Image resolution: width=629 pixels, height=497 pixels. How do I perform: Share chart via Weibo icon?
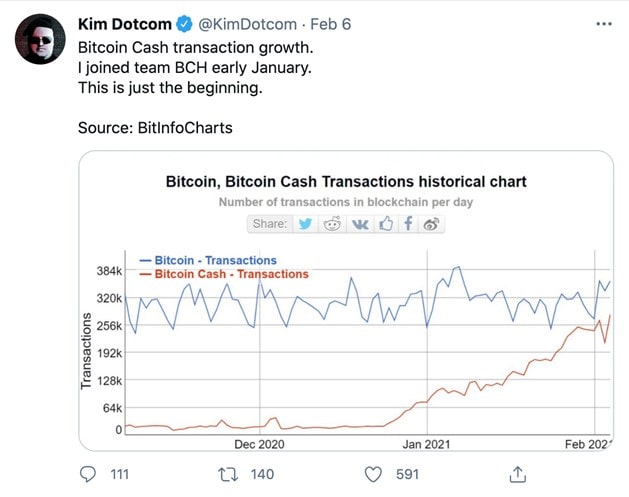(431, 224)
